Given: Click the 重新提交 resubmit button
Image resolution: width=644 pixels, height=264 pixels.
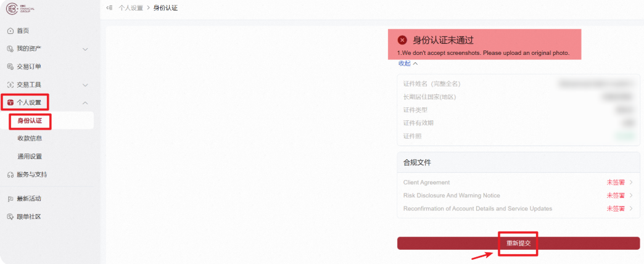Looking at the screenshot, I should [x=518, y=243].
